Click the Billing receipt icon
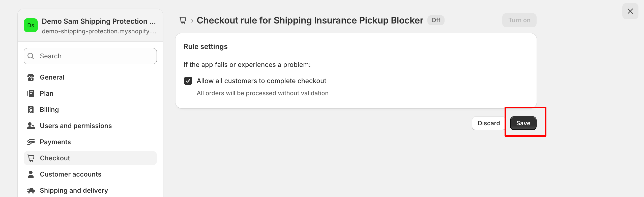Screen dimensions: 644x197 pyautogui.click(x=31, y=110)
